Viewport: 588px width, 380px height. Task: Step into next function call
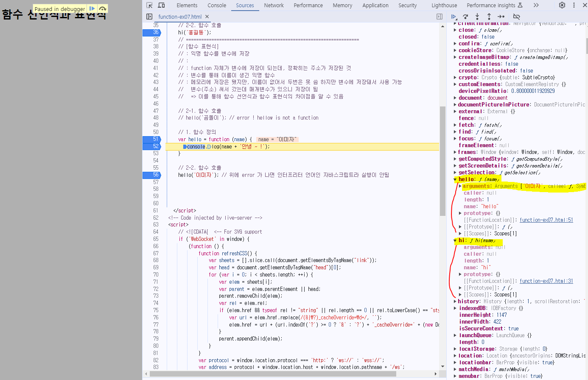point(477,17)
